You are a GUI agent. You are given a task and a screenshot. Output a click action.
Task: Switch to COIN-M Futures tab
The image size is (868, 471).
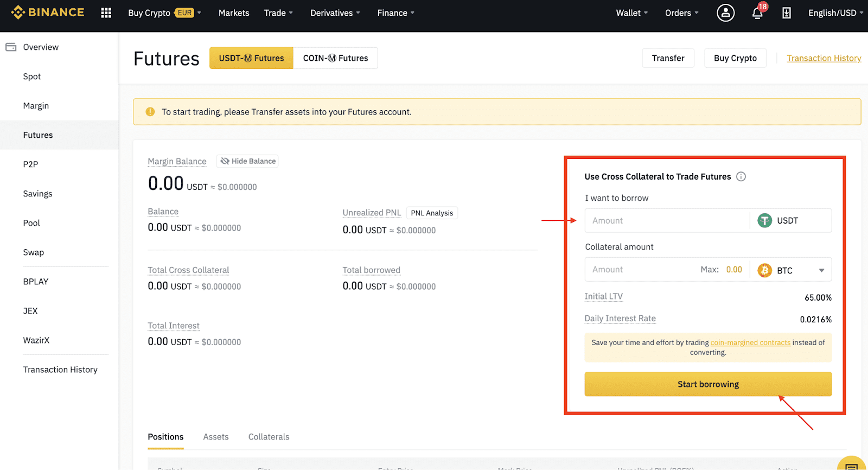pos(336,58)
